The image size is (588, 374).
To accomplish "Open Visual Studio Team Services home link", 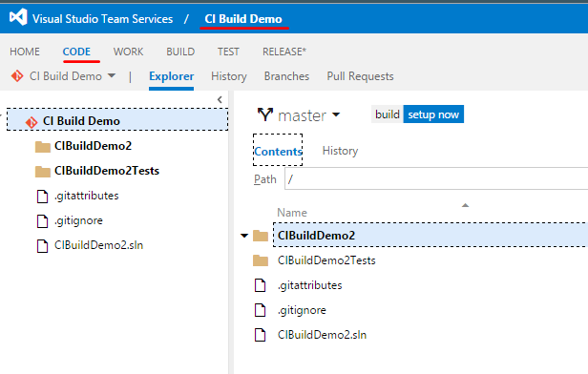I will click(102, 19).
